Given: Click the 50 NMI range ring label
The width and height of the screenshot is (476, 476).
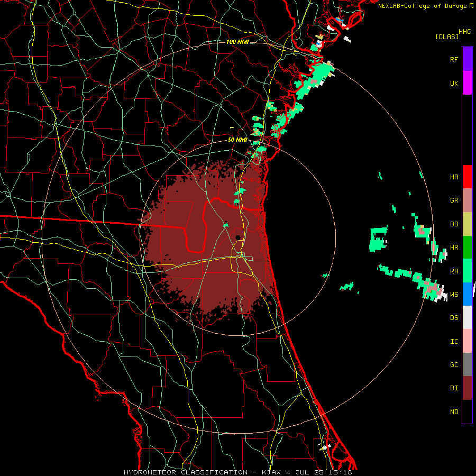Looking at the screenshot, I should point(237,140).
